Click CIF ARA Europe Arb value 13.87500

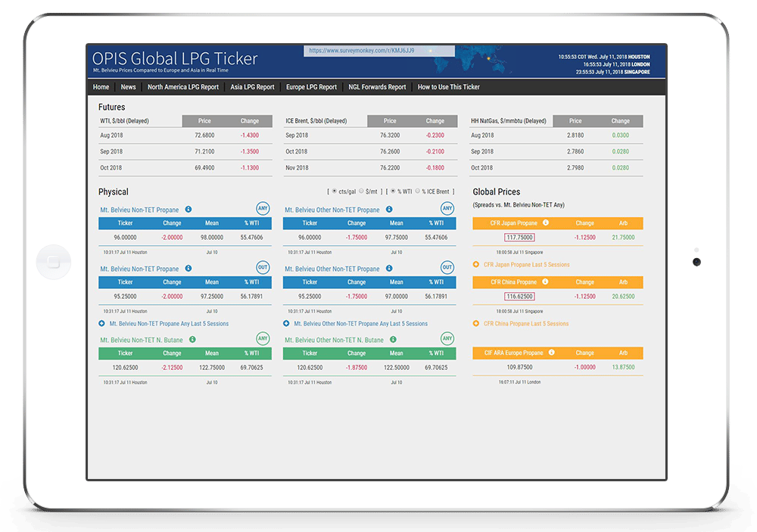click(x=623, y=367)
